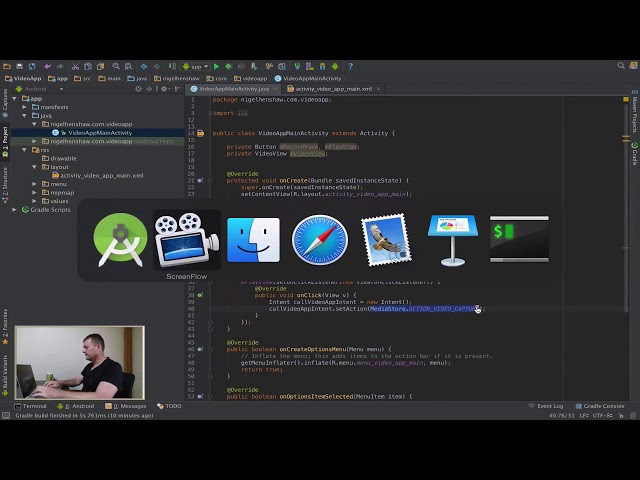Screen dimensions: 640x480
Task: Select the src breadcrumb folder
Action: pyautogui.click(x=82, y=78)
